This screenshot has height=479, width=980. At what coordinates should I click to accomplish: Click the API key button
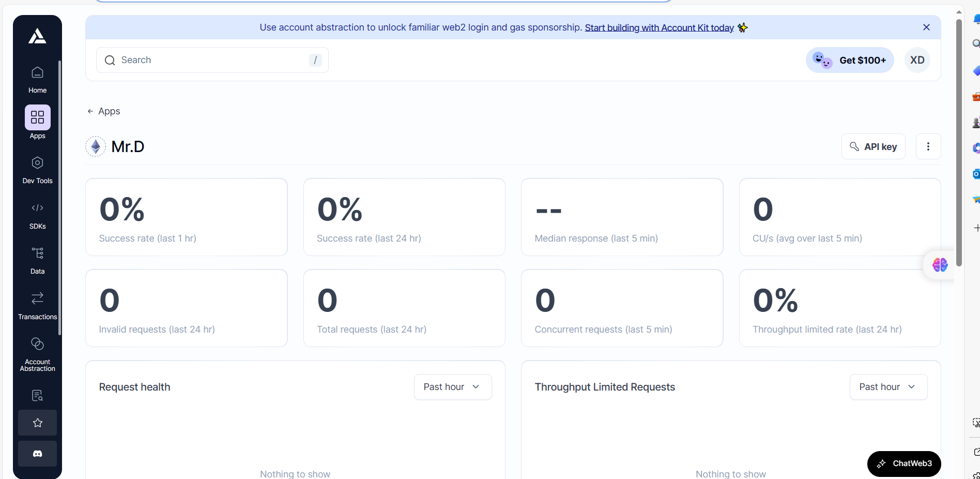[874, 146]
